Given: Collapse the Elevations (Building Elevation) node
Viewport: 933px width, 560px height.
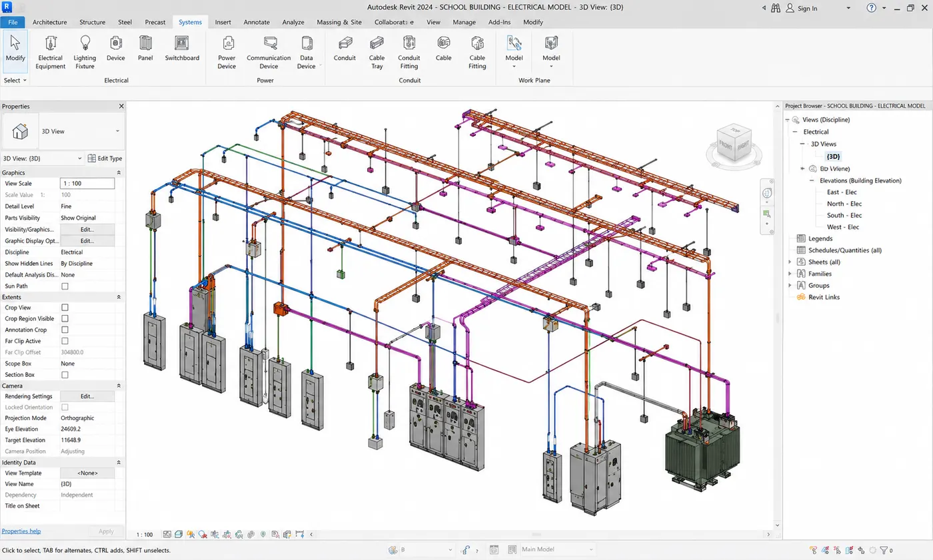Looking at the screenshot, I should pos(812,180).
